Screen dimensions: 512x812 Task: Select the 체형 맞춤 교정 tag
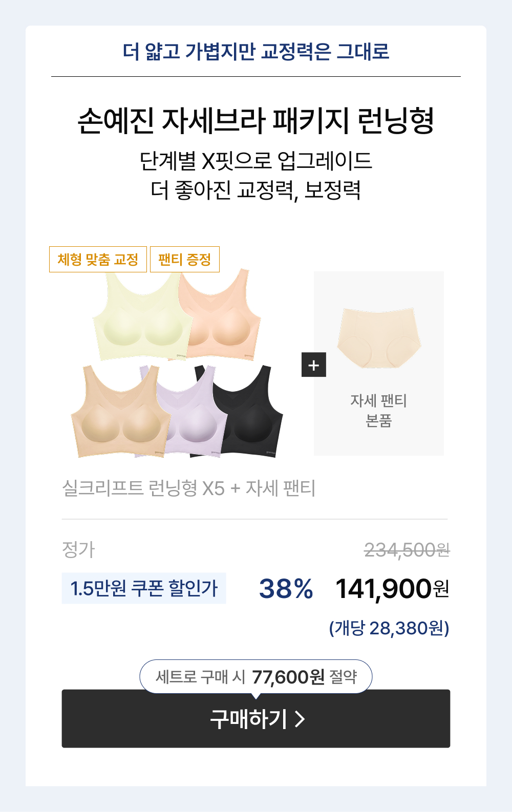pos(98,259)
